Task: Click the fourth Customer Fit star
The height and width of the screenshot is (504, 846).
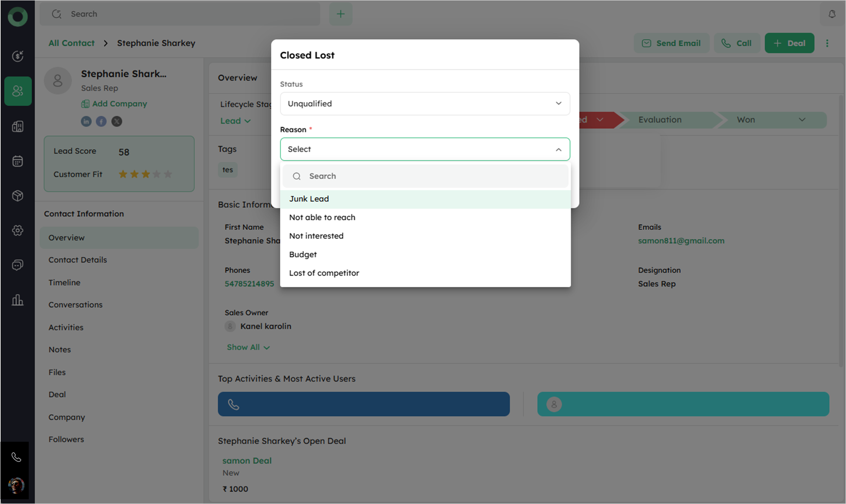Action: (x=157, y=174)
